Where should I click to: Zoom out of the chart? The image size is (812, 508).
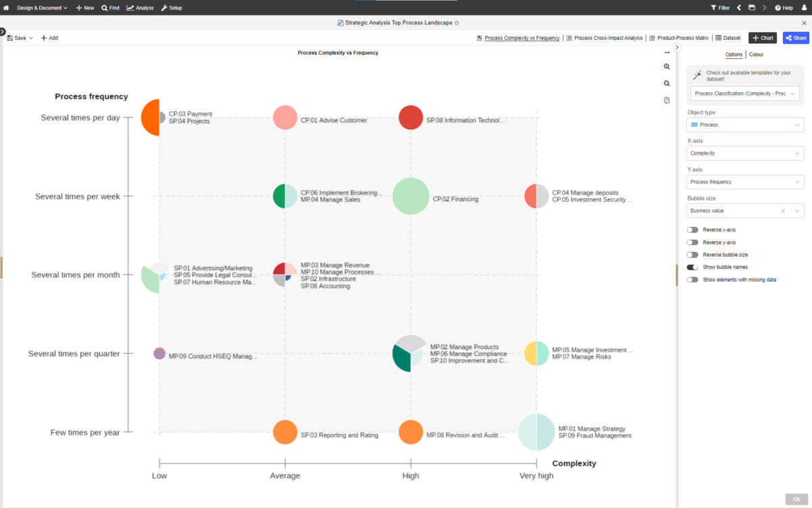tap(667, 83)
